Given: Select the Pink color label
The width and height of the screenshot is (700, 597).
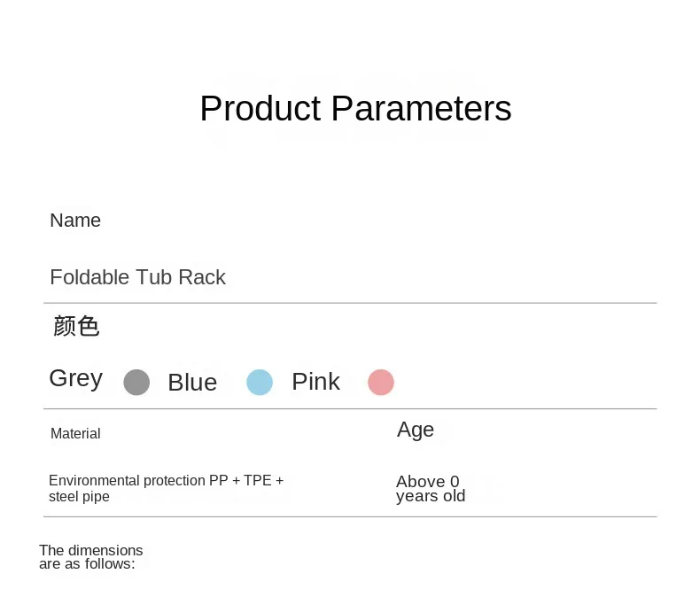Looking at the screenshot, I should [316, 382].
